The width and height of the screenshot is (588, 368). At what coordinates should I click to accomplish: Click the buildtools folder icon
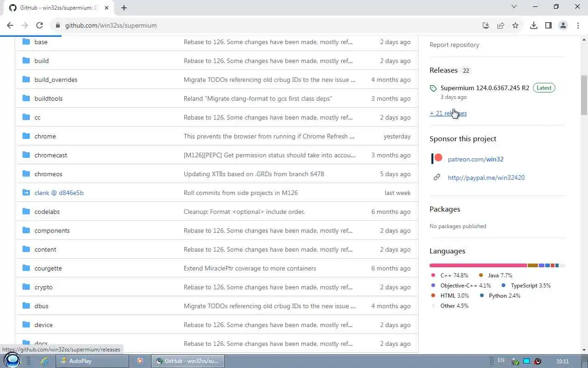[x=26, y=98]
